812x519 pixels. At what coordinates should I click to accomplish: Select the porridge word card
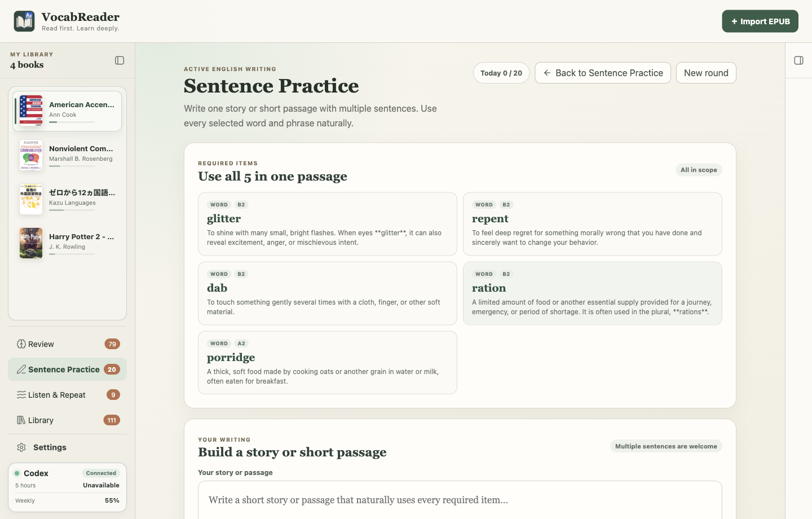coord(328,363)
